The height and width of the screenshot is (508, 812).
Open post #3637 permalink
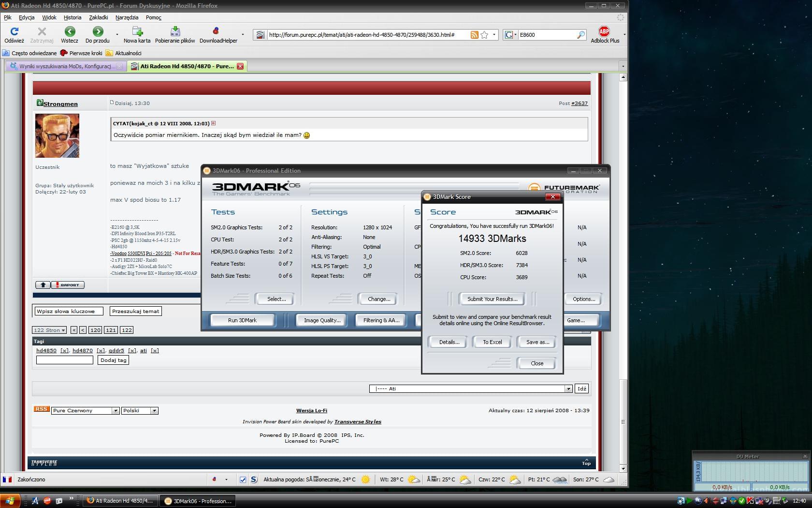580,103
